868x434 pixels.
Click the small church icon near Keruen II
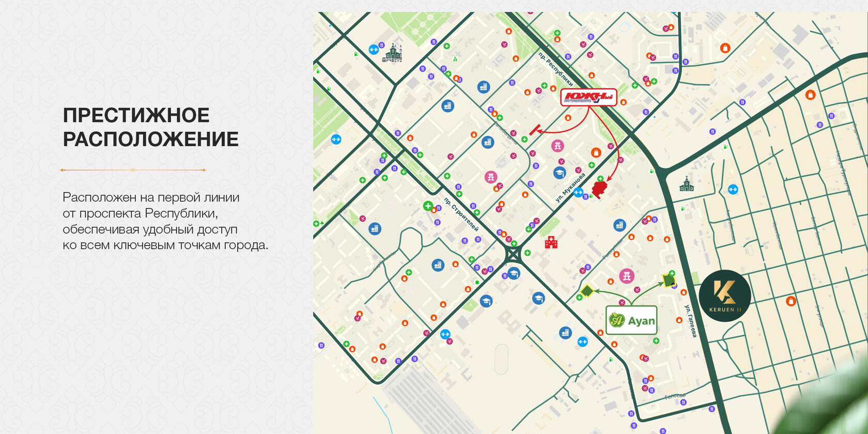click(687, 184)
